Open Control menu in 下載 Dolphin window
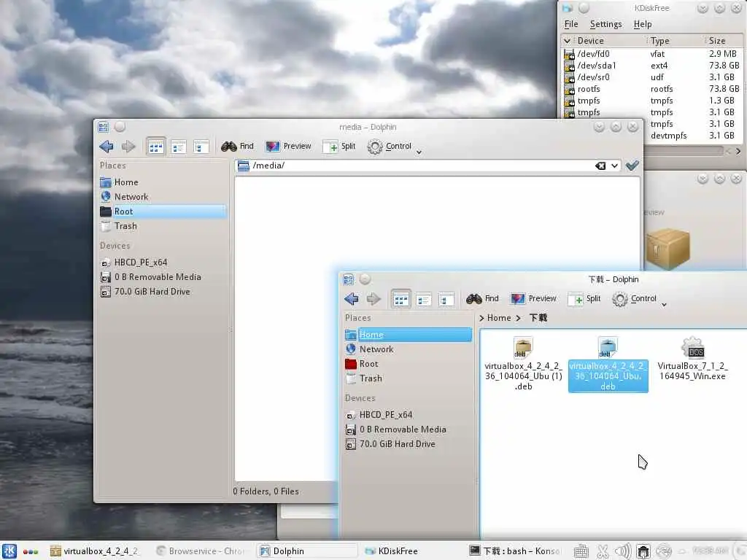The image size is (747, 560). (639, 299)
